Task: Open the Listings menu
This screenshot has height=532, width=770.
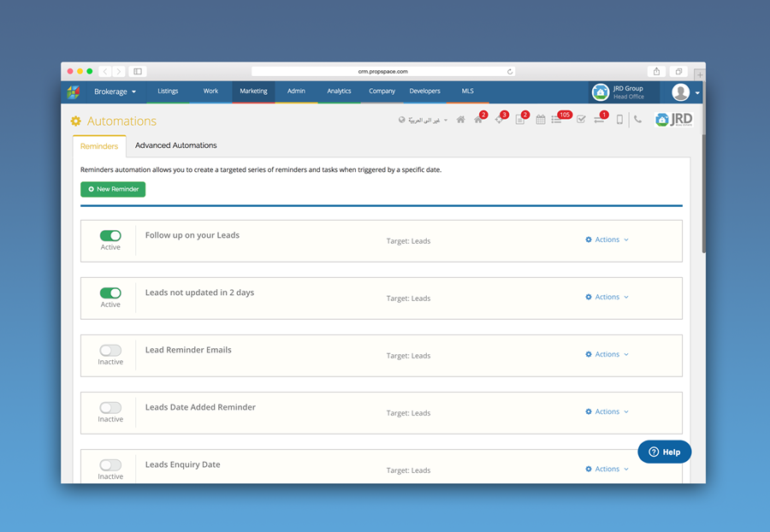Action: (168, 92)
